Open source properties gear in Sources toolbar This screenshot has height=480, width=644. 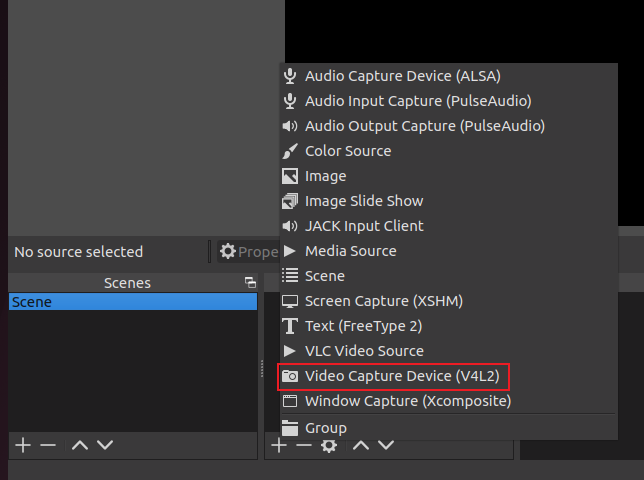(328, 445)
